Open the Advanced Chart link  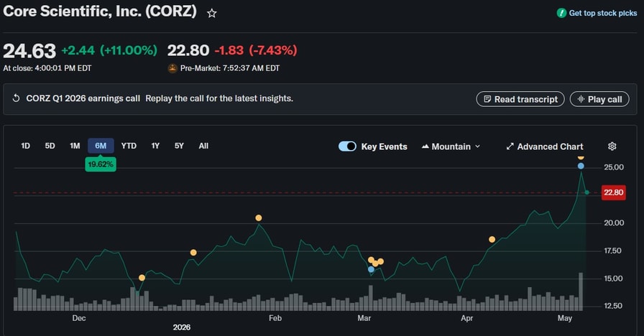pyautogui.click(x=545, y=146)
